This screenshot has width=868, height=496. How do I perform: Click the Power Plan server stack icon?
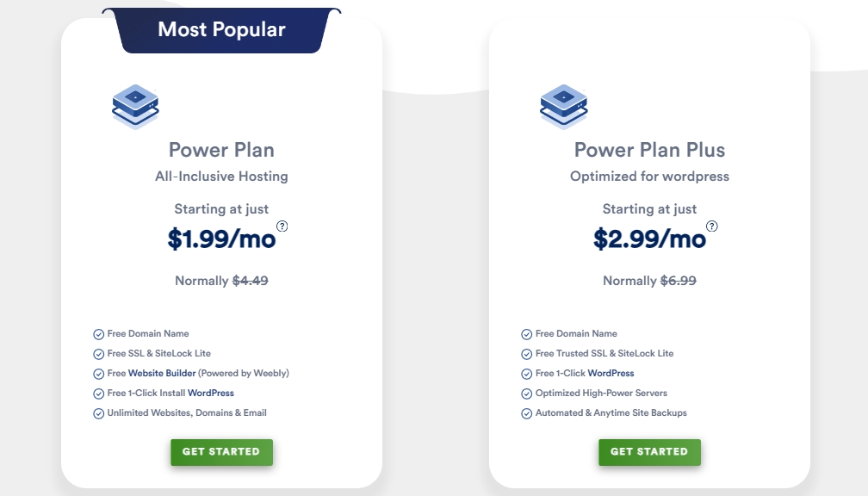(x=135, y=107)
